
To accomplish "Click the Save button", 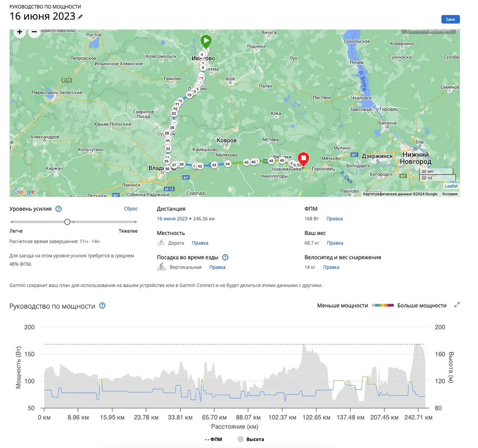I will coord(450,19).
